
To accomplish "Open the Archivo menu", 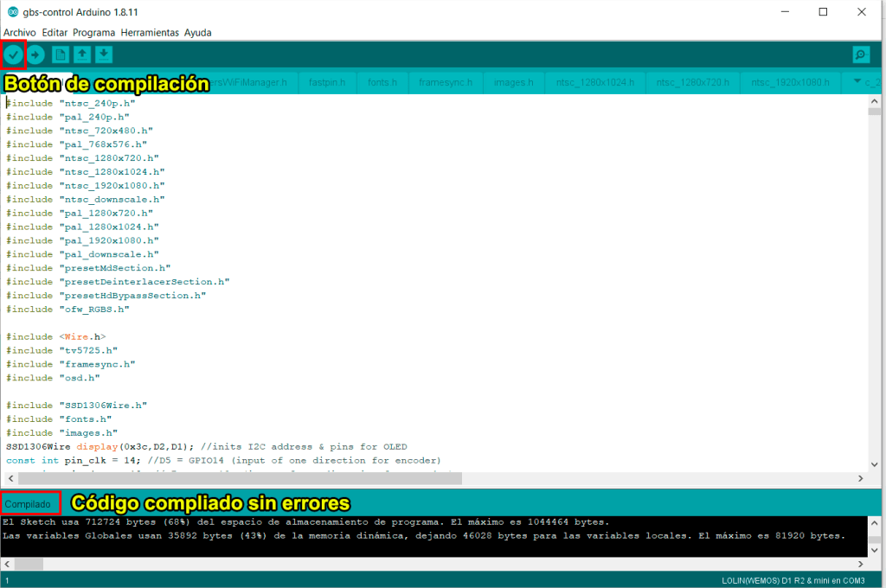I will pos(20,33).
